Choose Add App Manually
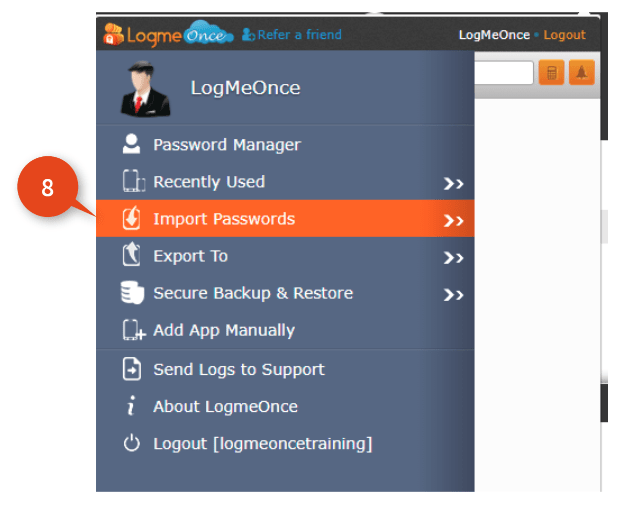This screenshot has width=635, height=511. (x=285, y=330)
